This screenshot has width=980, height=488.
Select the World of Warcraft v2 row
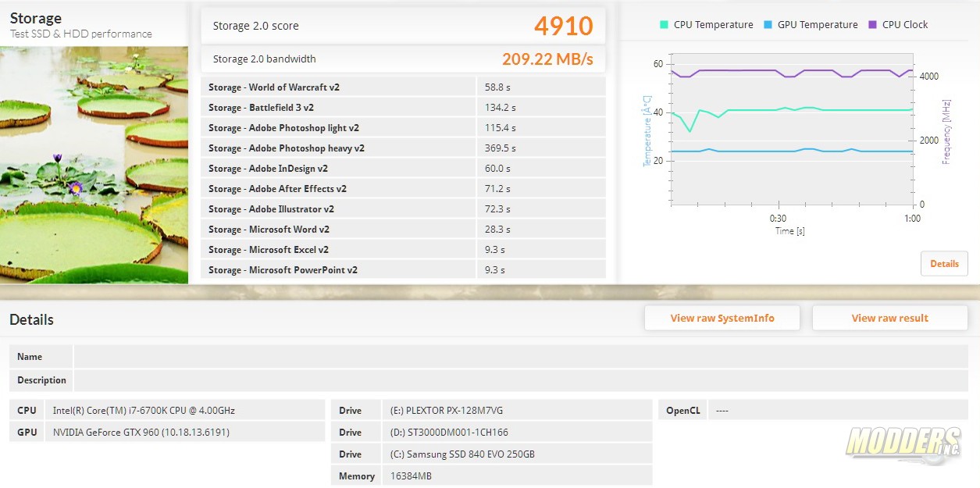click(x=403, y=87)
